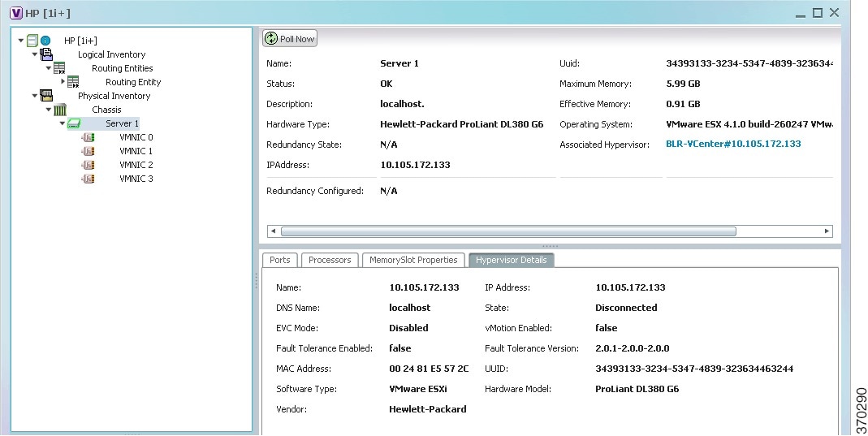Viewport: 868px width, 436px height.
Task: Collapse the Server 1 node
Action: [63, 123]
